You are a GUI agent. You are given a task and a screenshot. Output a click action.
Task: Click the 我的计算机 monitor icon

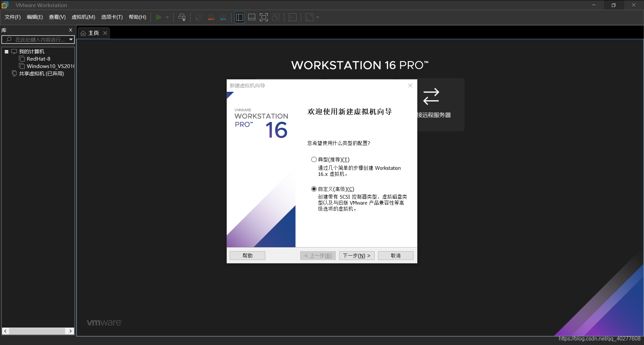[14, 52]
